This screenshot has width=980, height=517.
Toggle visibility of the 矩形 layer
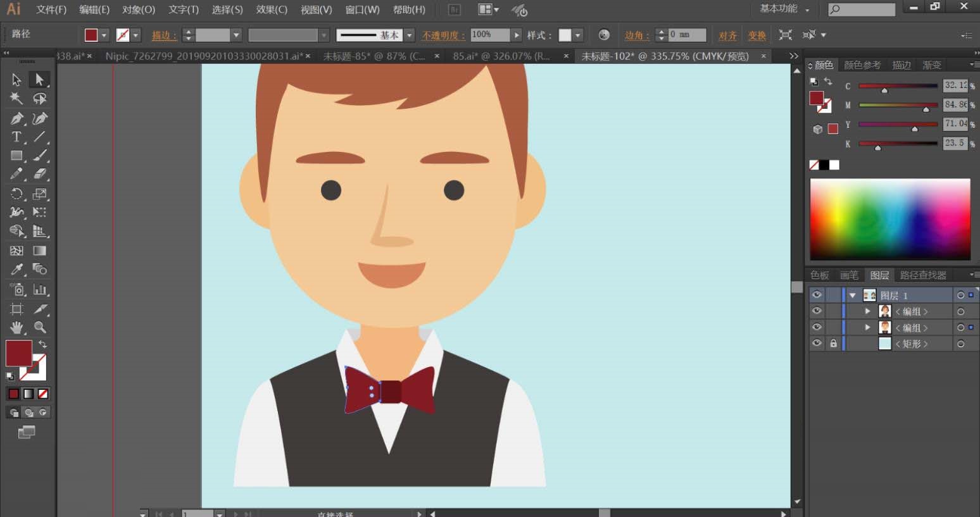[817, 344]
